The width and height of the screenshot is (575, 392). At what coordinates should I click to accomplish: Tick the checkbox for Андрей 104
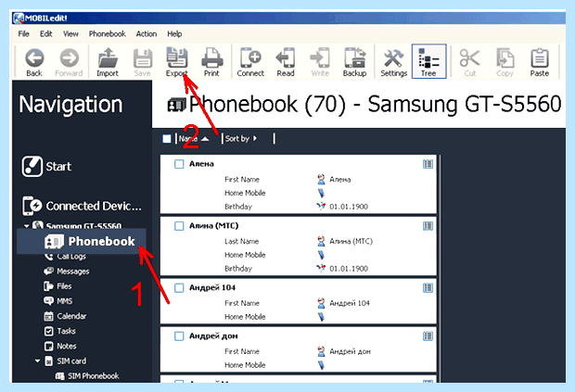(179, 288)
